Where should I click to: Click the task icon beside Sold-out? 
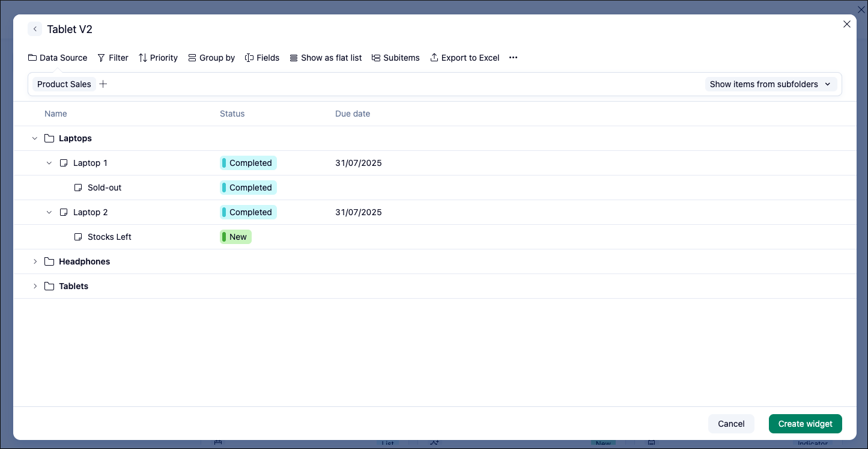pos(78,188)
